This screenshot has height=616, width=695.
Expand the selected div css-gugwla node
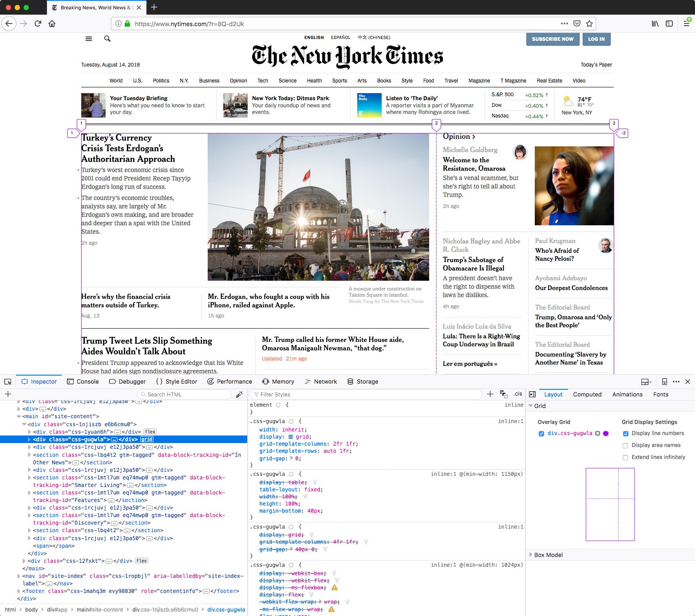point(29,439)
